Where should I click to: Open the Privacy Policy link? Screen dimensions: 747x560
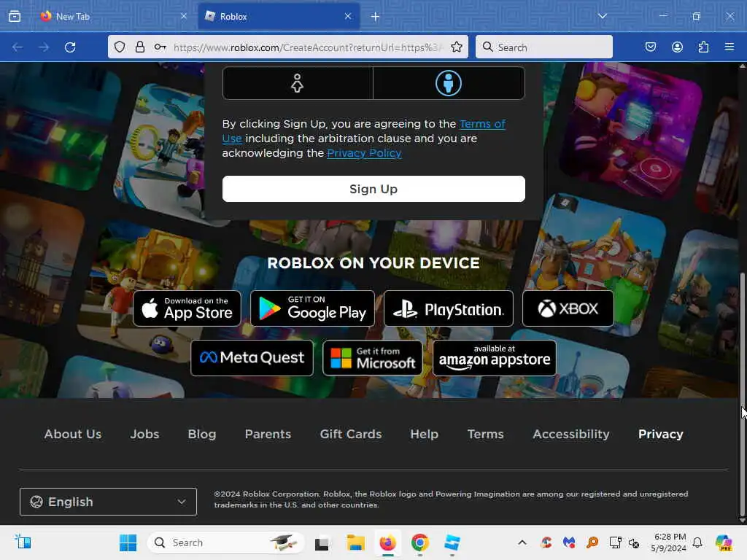coord(364,153)
